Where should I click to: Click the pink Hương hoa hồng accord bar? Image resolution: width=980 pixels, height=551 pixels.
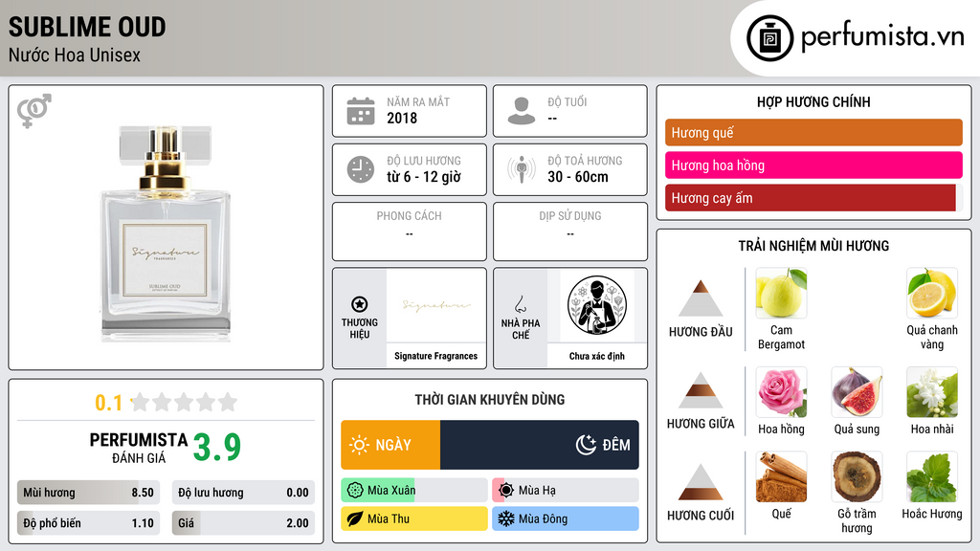coord(813,165)
